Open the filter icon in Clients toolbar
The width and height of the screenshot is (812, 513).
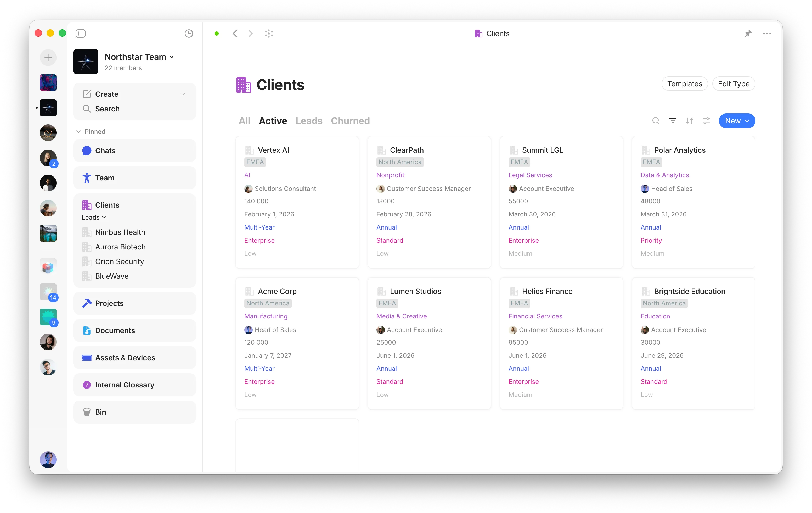(672, 121)
